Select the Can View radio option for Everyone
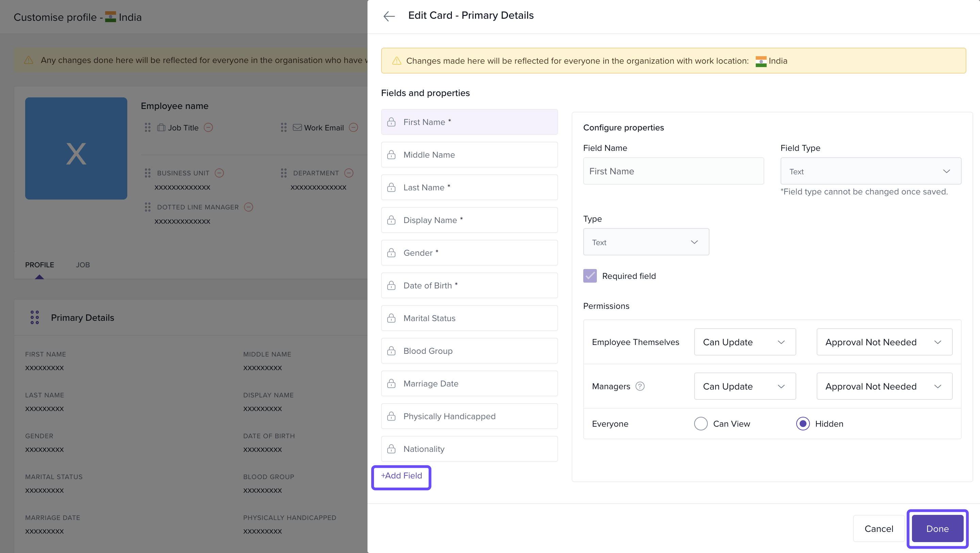This screenshot has width=980, height=553. tap(700, 424)
